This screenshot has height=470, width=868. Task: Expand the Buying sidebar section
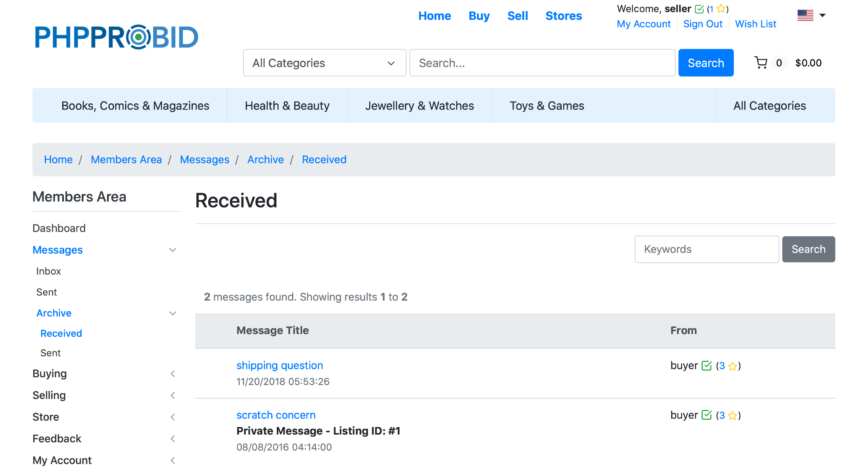[x=173, y=374]
